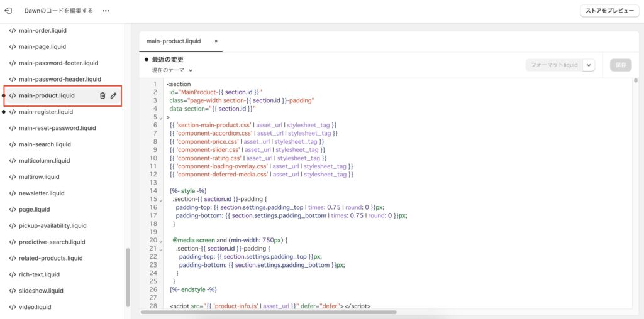Image resolution: width=644 pixels, height=319 pixels.
Task: Click the code icon beside video.liquid
Action: pyautogui.click(x=13, y=306)
